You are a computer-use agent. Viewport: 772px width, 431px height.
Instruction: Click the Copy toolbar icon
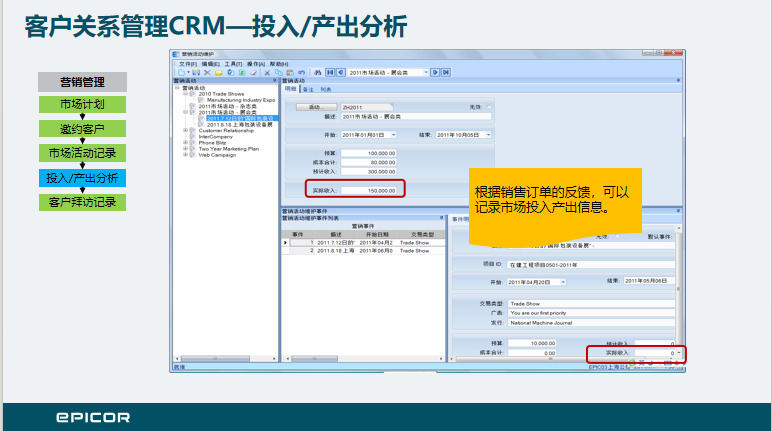tap(279, 72)
